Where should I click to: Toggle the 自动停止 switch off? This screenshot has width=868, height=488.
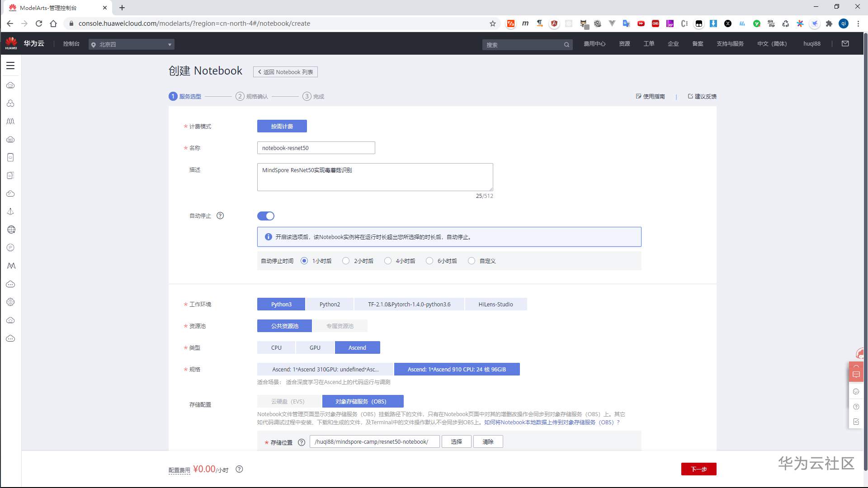[266, 216]
